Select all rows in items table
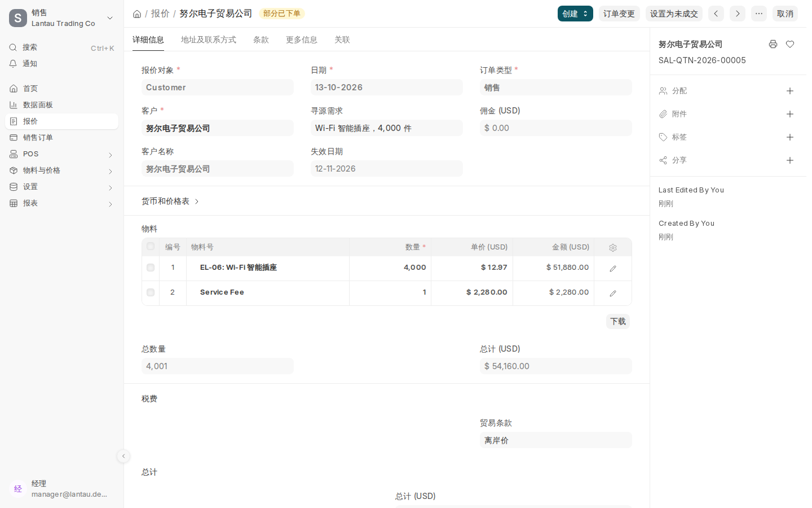The height and width of the screenshot is (508, 812). coord(151,246)
